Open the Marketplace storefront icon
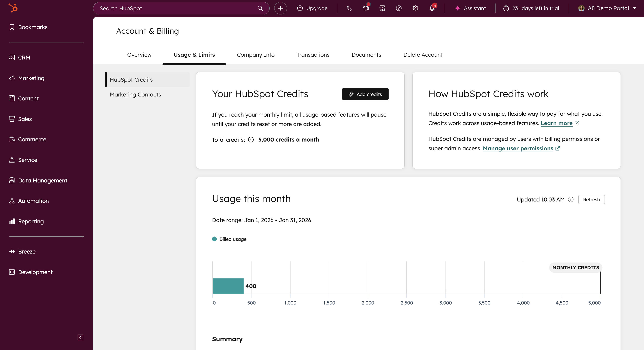This screenshot has width=644, height=350. 382,8
